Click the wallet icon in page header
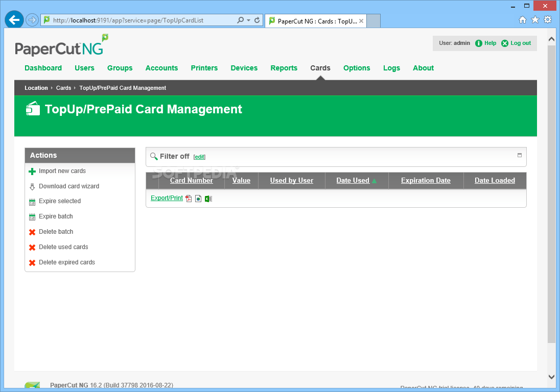 33,109
